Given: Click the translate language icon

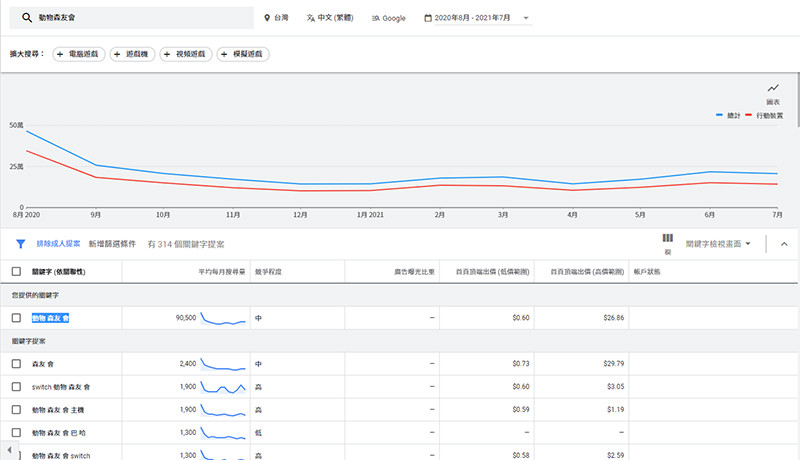Looking at the screenshot, I should (310, 18).
